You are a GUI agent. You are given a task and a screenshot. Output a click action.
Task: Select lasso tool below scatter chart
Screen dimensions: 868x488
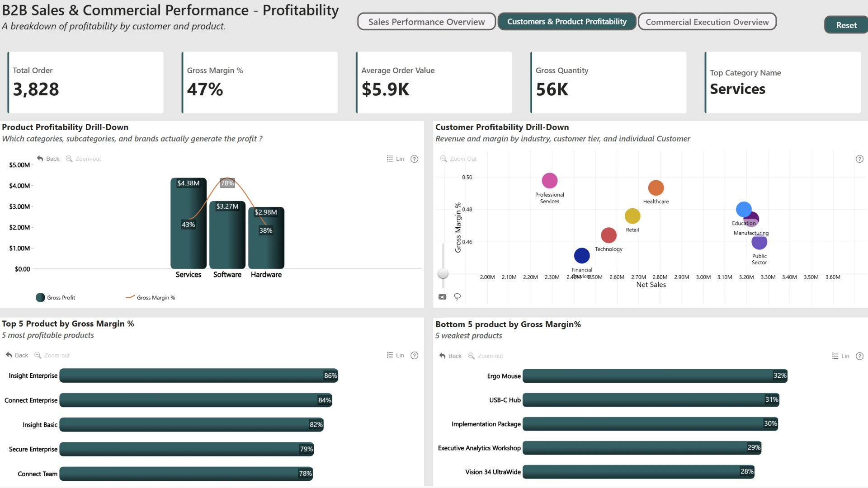[x=457, y=297]
